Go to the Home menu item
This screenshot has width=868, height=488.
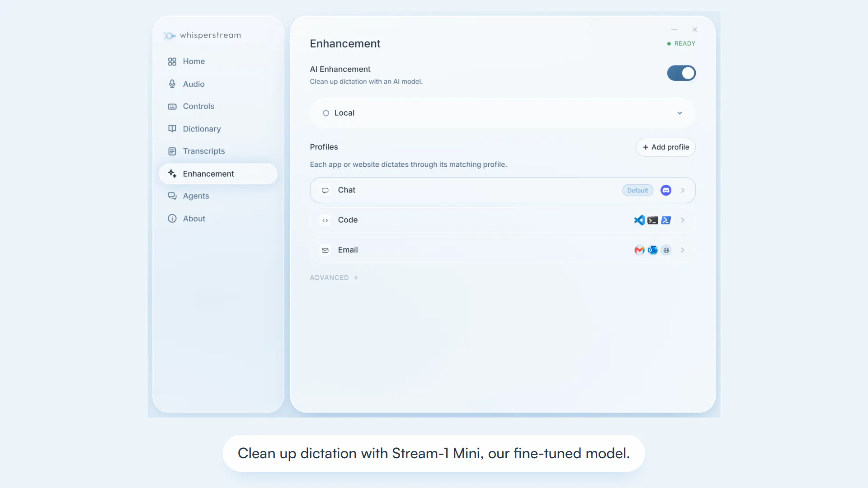218,61
